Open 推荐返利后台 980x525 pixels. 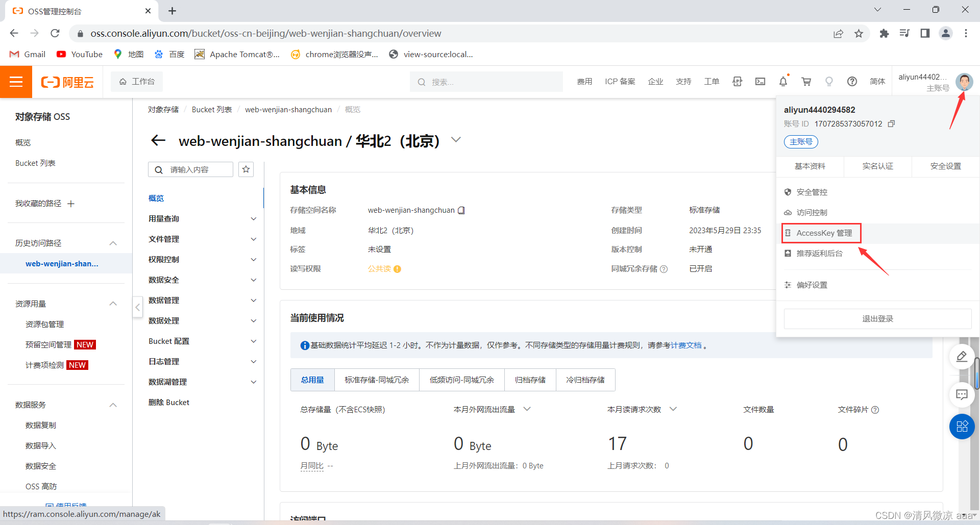[x=820, y=254]
